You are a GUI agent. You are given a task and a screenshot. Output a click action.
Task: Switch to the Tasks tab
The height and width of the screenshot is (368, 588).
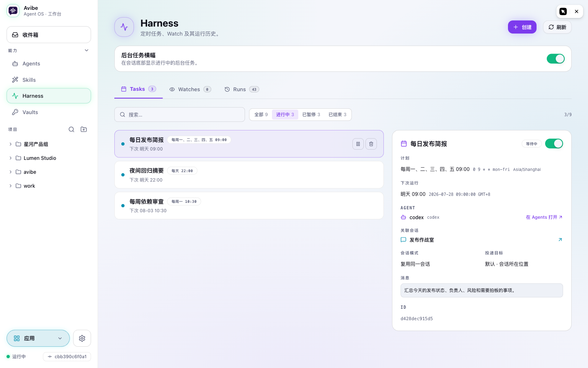pos(138,89)
